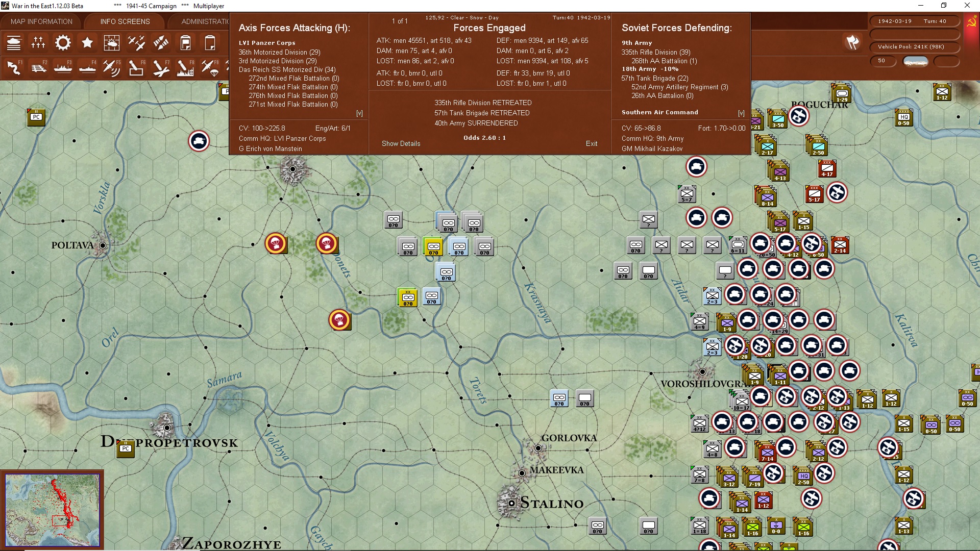The height and width of the screenshot is (551, 980).
Task: Select F4 amphibious transport icon
Action: pyautogui.click(x=87, y=67)
